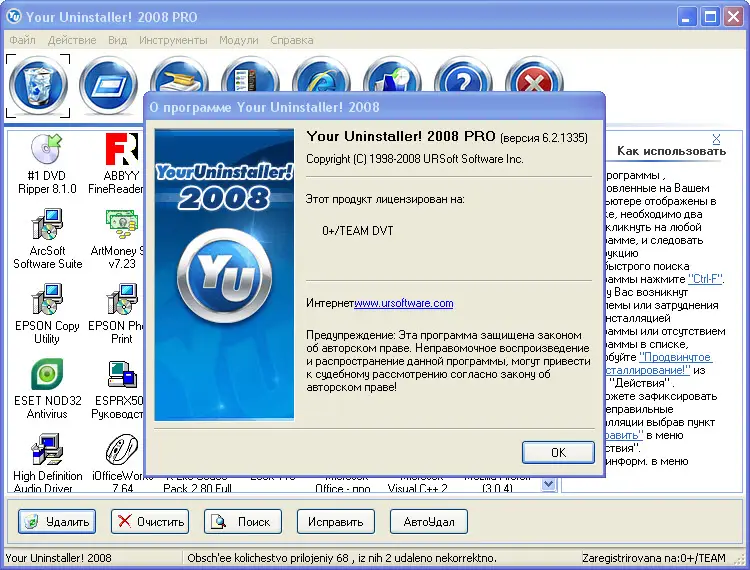Click the "Продвинутое" link in help panel
Screen dimensions: 750x570
pyautogui.click(x=675, y=357)
